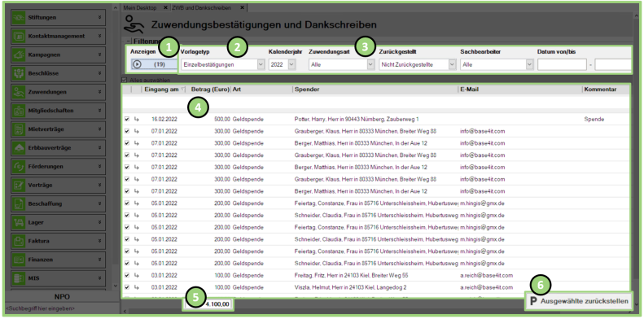Screen dimensions: 644x319
Task: Click the Förderungen sidebar icon
Action: click(x=19, y=167)
